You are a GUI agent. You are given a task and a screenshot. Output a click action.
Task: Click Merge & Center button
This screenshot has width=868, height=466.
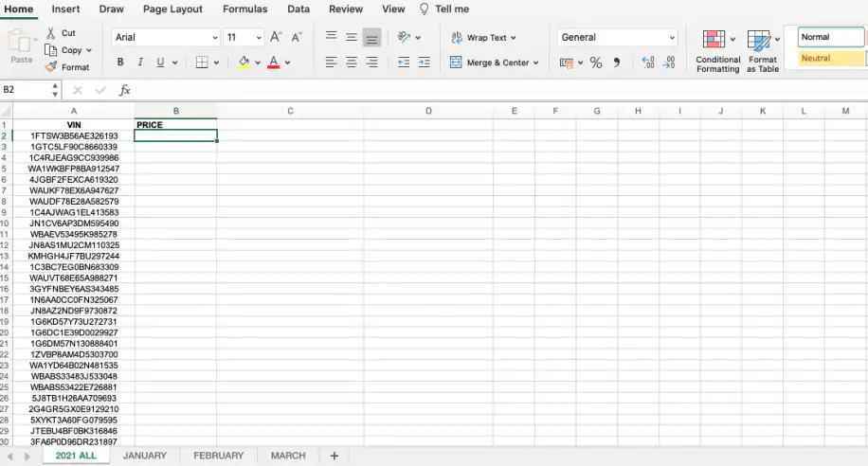(494, 63)
